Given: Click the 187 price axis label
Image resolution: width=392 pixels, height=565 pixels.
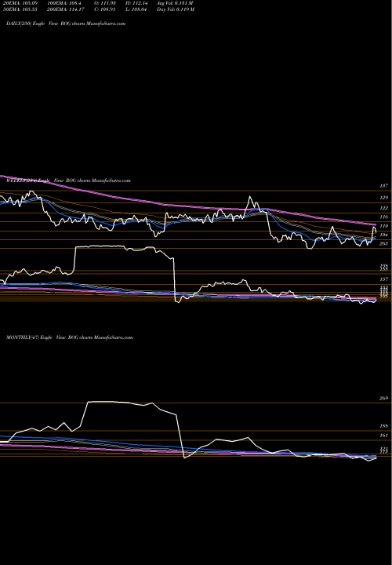Looking at the screenshot, I should (383, 185).
